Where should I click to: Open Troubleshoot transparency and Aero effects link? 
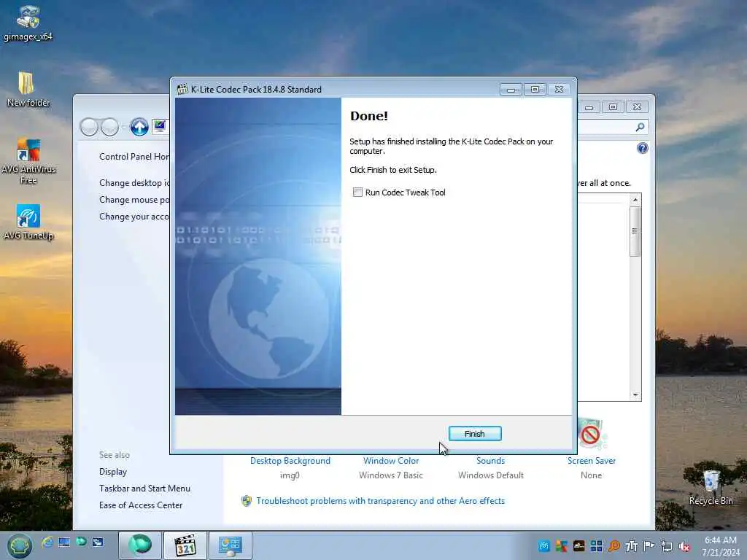380,500
